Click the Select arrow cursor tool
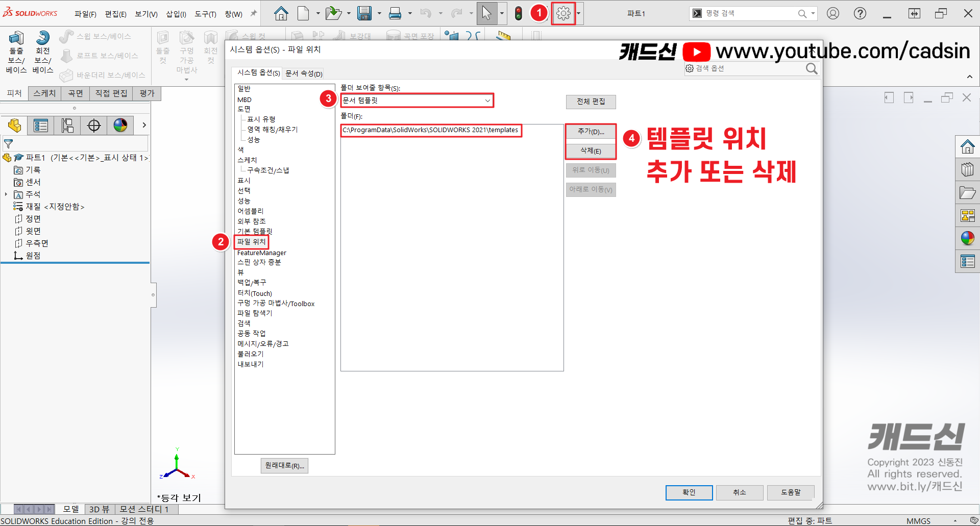Image resolution: width=980 pixels, height=526 pixels. point(486,13)
